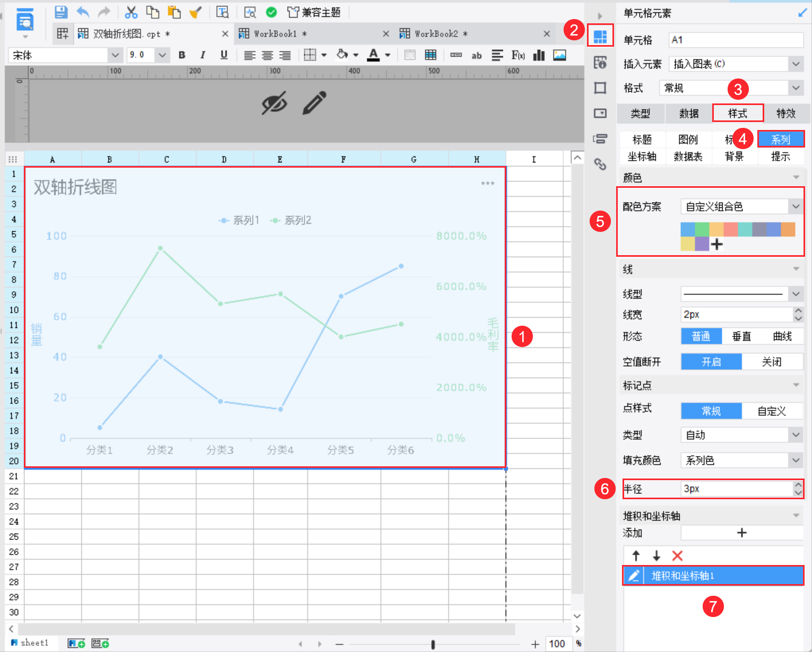Open the 图例 style section
The width and height of the screenshot is (812, 652).
coord(688,140)
